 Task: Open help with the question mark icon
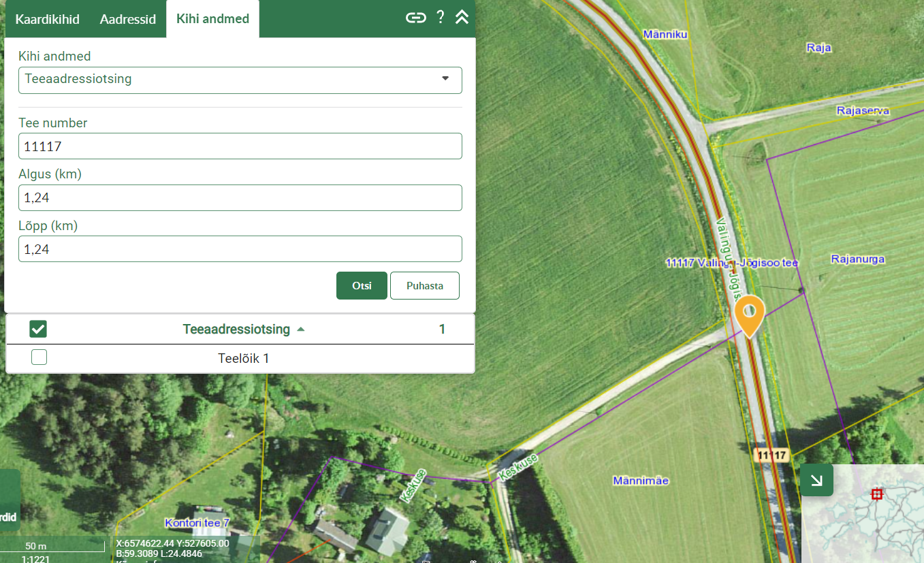[x=441, y=18]
